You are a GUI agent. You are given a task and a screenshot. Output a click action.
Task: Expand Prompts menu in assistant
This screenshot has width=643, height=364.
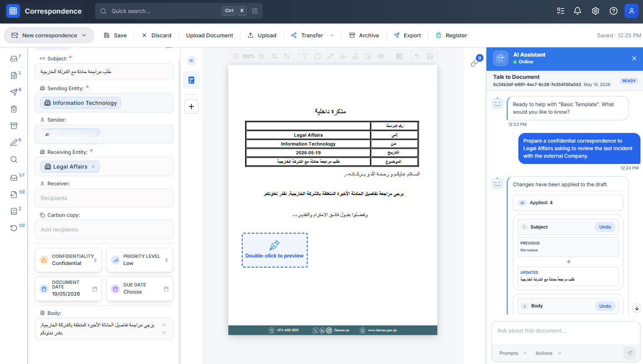pyautogui.click(x=512, y=353)
